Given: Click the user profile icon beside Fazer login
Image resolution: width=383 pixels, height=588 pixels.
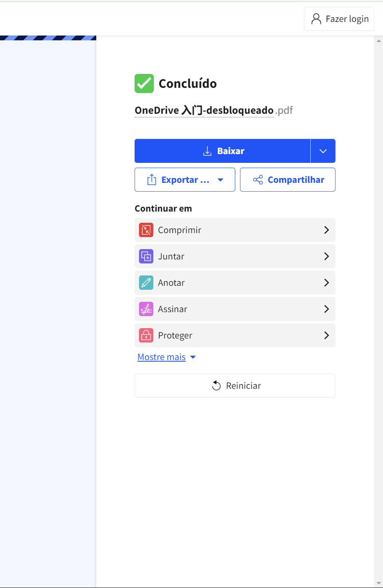Looking at the screenshot, I should click(316, 19).
